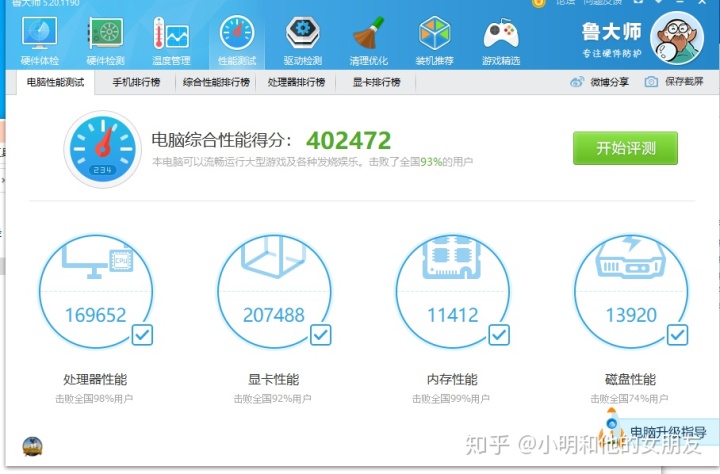Click the processor score 169652
Screen dimensions: 720x474
pyautogui.click(x=96, y=315)
